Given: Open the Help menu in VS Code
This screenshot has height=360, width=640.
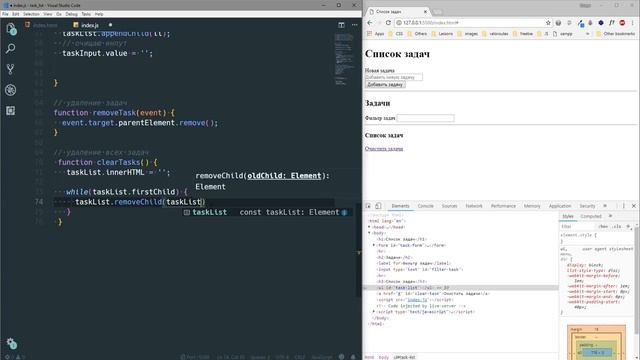Looking at the screenshot, I should coord(99,14).
